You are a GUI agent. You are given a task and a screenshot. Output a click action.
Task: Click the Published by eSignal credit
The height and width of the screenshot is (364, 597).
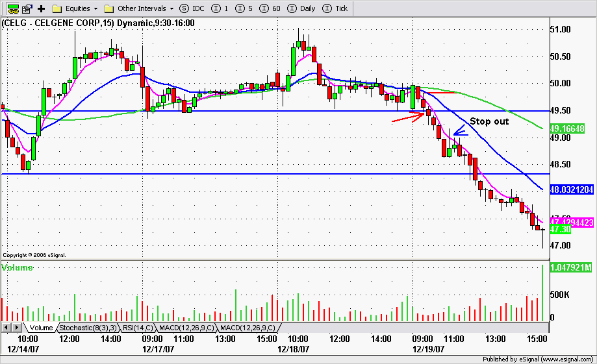point(538,359)
